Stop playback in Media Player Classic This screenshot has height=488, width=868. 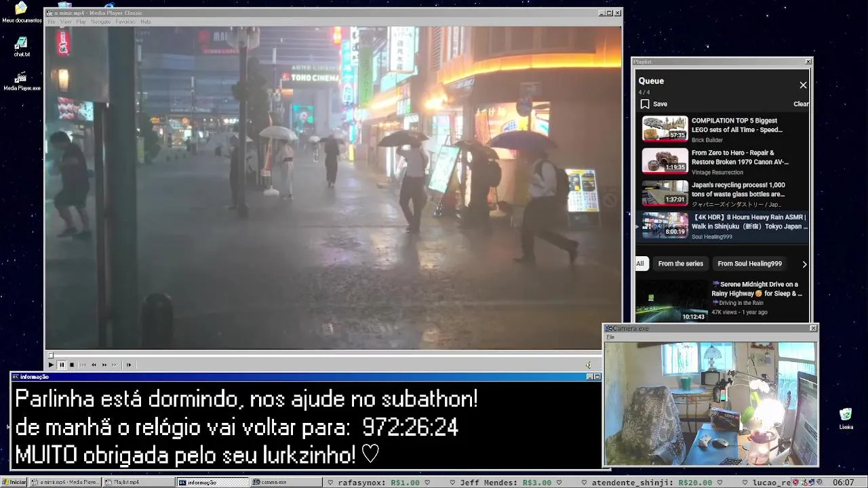point(72,365)
